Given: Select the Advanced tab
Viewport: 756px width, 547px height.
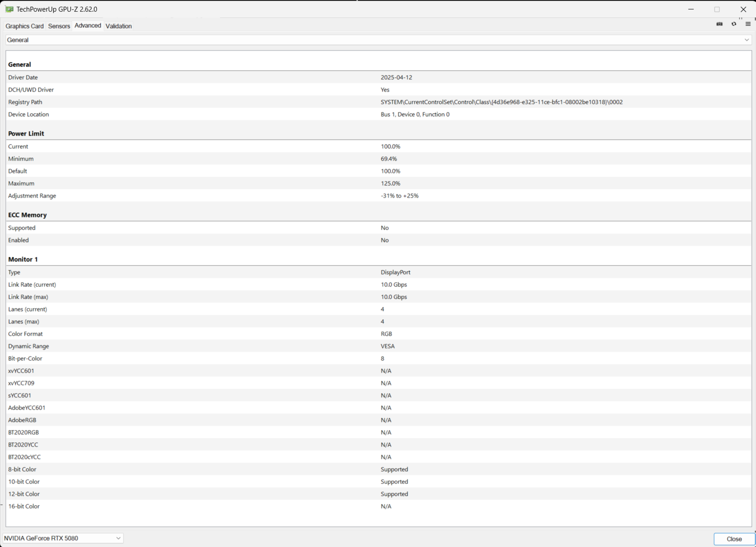Looking at the screenshot, I should (88, 26).
